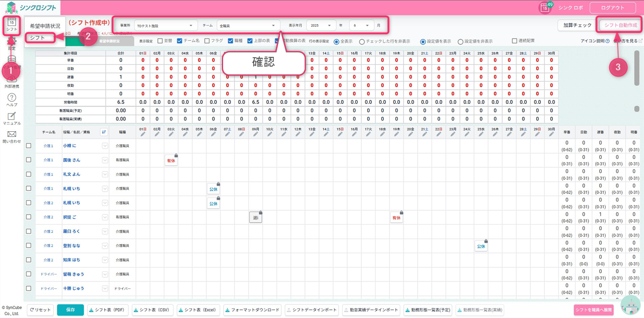Click the アイコン説明 help icon

[607, 41]
